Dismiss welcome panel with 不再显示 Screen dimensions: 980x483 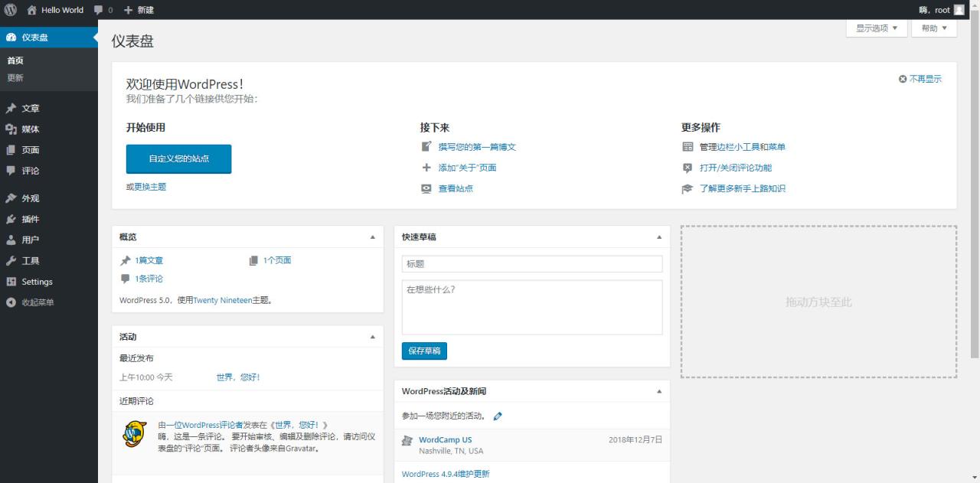920,79
